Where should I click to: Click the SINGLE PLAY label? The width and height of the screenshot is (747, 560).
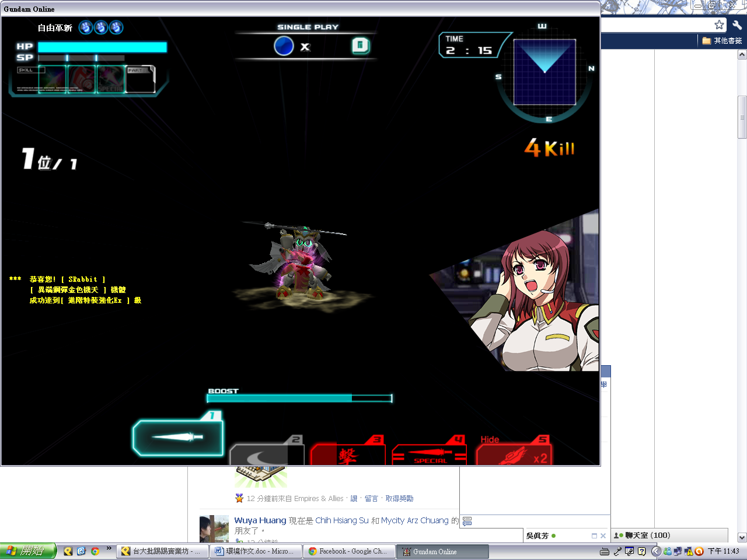(308, 27)
